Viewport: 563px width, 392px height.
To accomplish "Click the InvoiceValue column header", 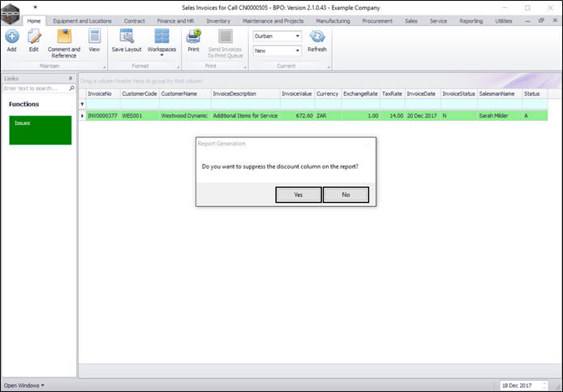I will tap(297, 94).
